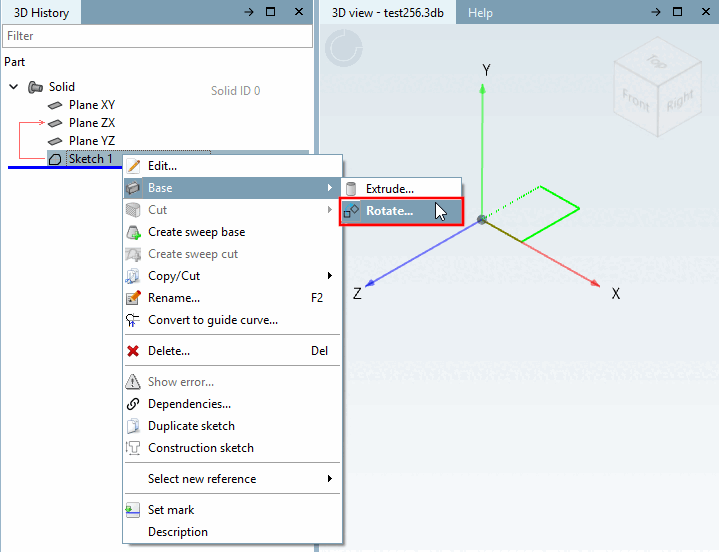
Task: Click the Extrude cylinder icon
Action: pyautogui.click(x=351, y=189)
